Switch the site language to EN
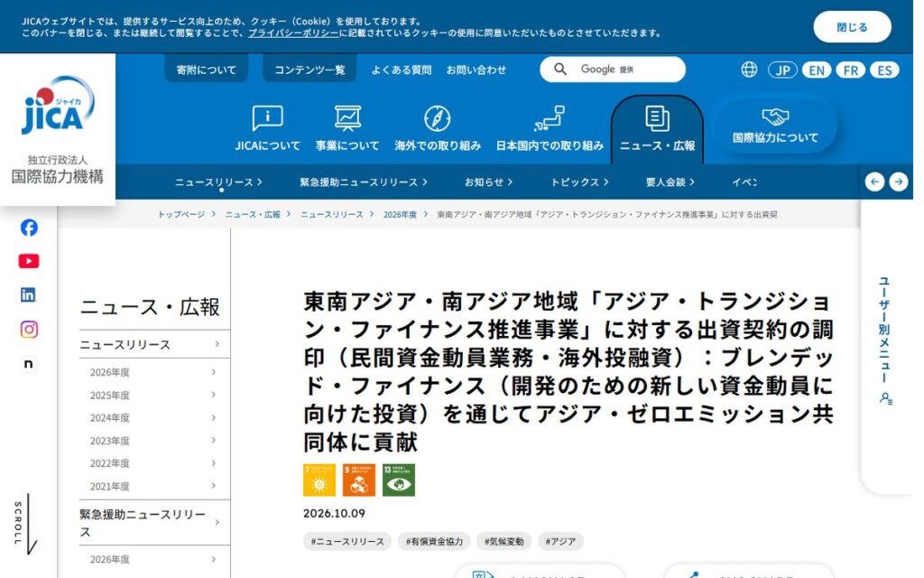The width and height of the screenshot is (924, 578). pos(817,70)
